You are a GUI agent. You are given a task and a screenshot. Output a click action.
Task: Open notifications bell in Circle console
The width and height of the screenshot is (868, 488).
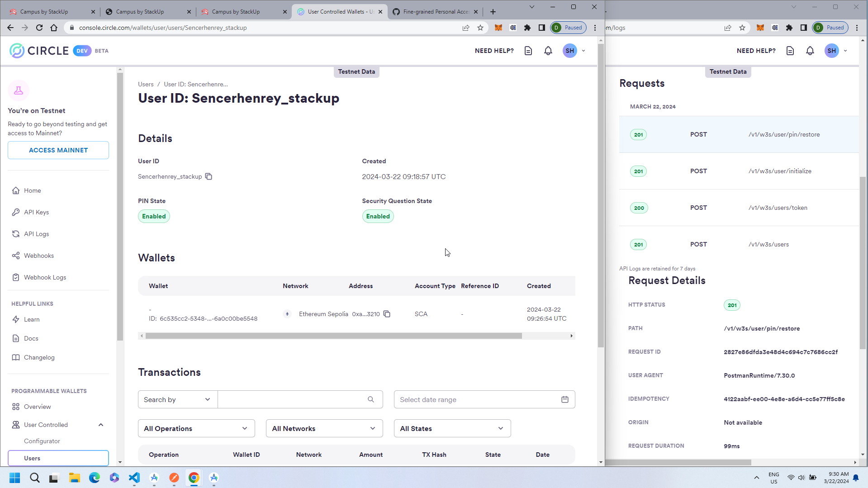[548, 51]
